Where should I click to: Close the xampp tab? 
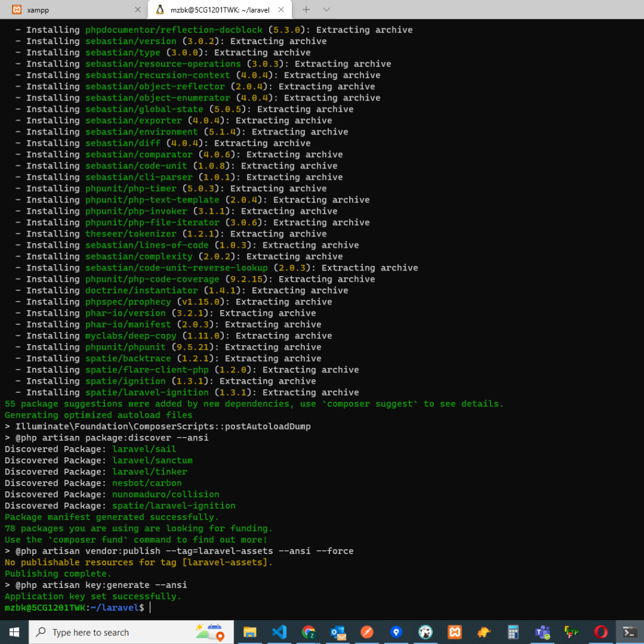(138, 9)
